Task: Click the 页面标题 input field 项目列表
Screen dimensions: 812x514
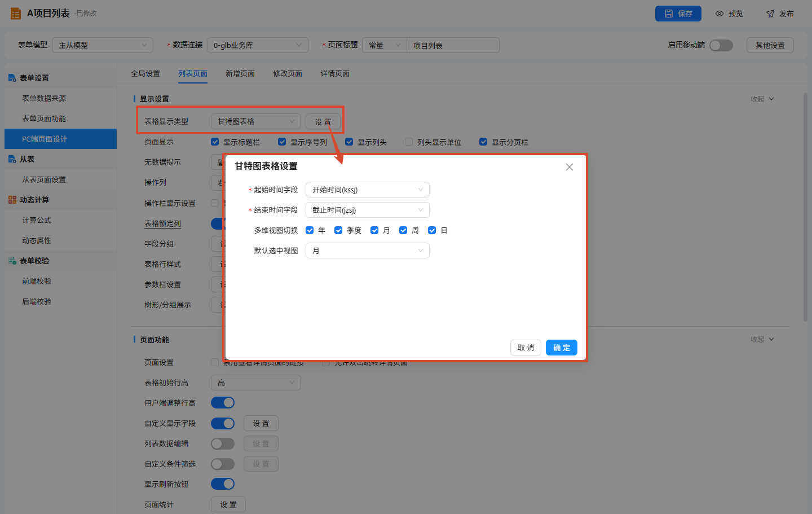Action: 453,45
